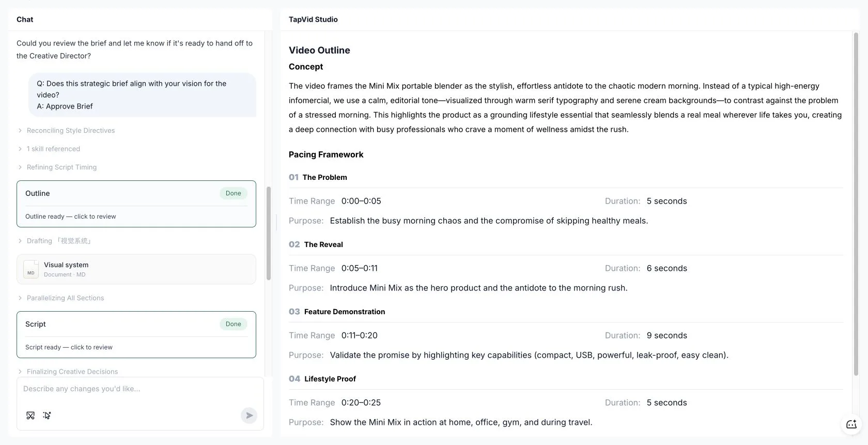Expand the Drafting 「视觉系统」 step
This screenshot has height=445, width=868.
pos(55,241)
